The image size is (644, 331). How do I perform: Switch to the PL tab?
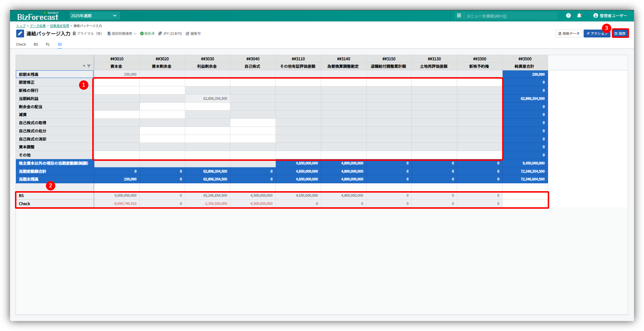48,44
